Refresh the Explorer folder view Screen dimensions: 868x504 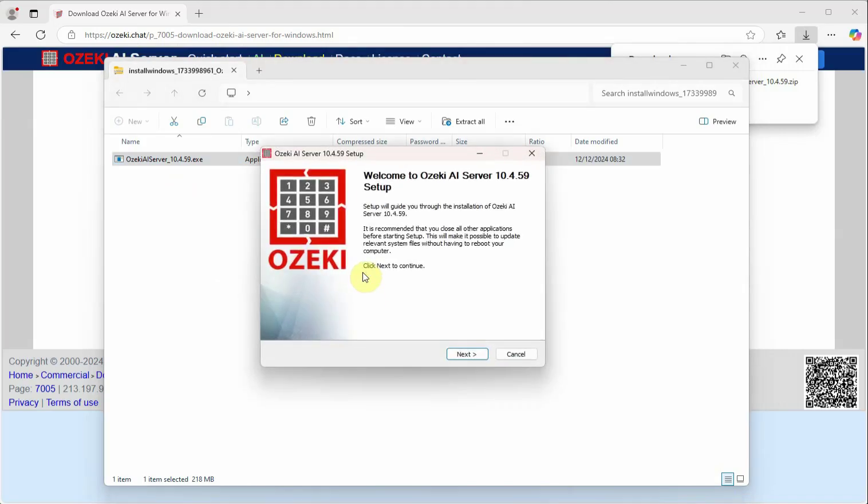point(202,93)
